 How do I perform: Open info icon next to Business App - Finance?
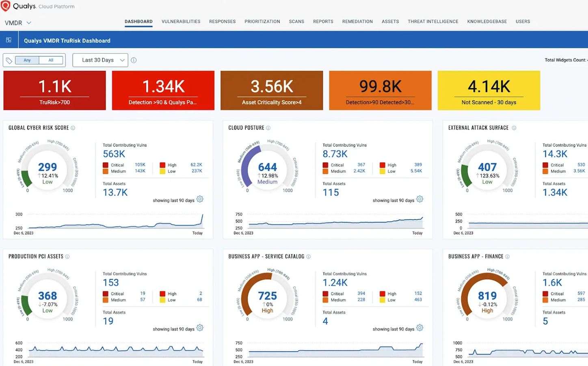tap(508, 257)
